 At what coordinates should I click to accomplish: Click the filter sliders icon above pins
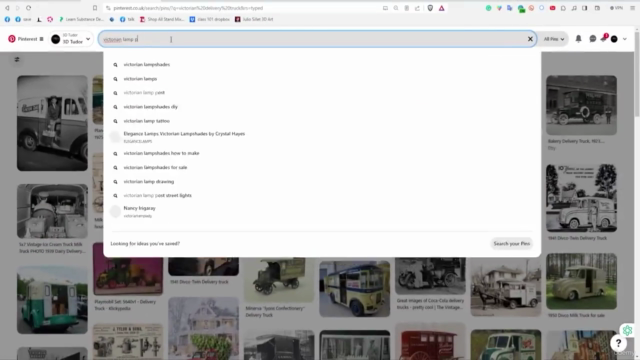[17, 60]
